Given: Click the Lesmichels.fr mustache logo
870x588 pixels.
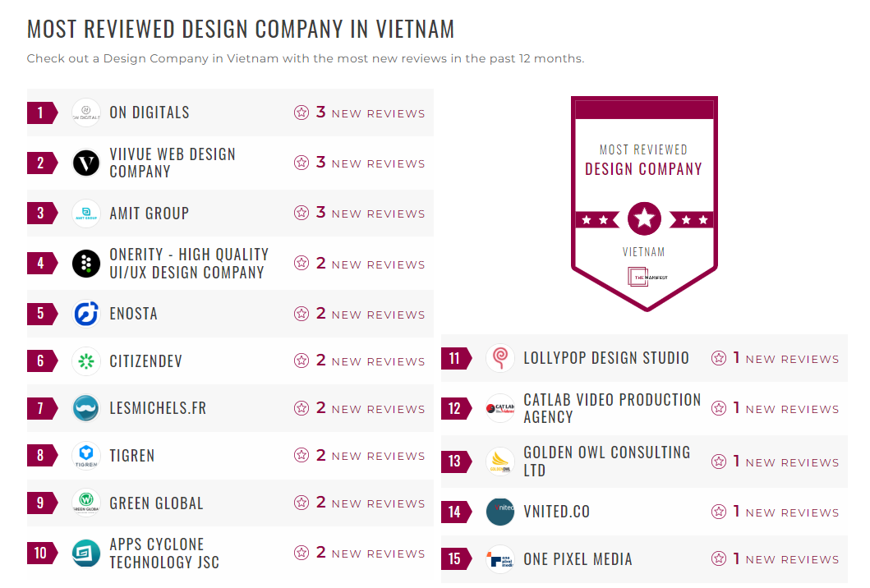Looking at the screenshot, I should pos(86,408).
